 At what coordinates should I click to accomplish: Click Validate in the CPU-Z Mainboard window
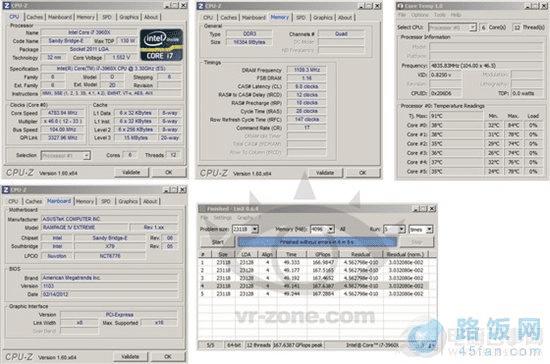[x=130, y=357]
